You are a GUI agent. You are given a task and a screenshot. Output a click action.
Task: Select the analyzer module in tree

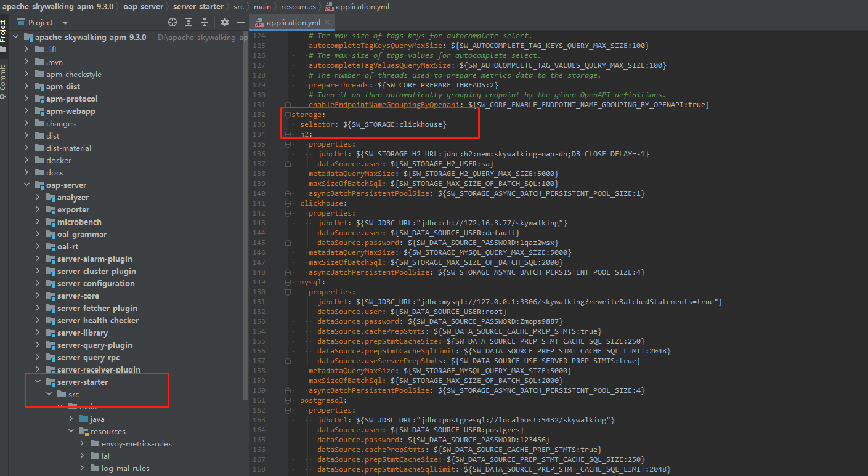73,197
